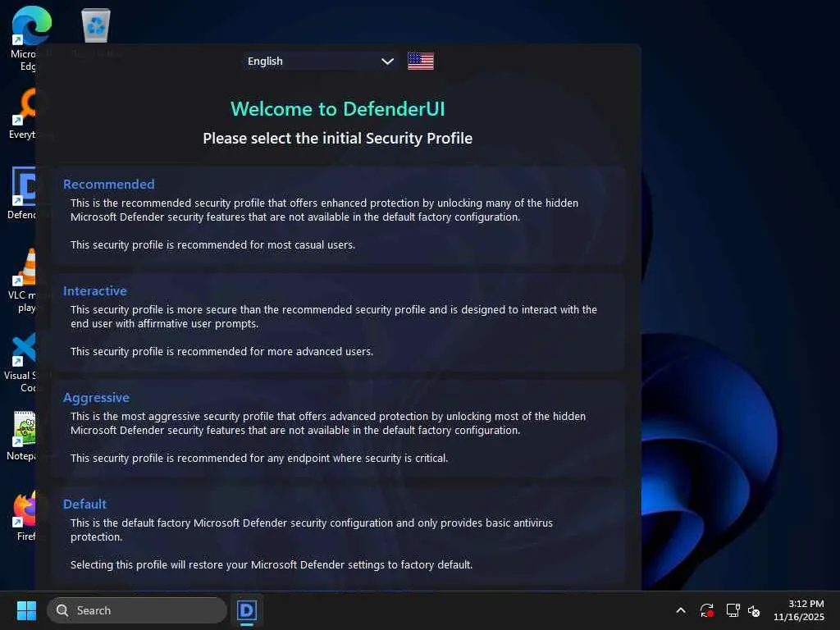Click 'recommended for most casual users' text
This screenshot has width=840, height=630.
(266, 244)
